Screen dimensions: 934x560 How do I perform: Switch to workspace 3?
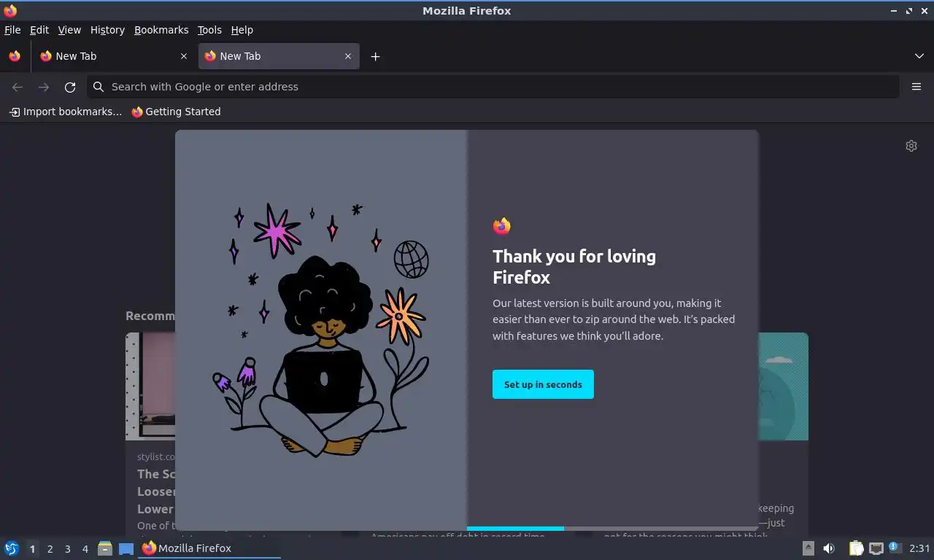tap(67, 549)
